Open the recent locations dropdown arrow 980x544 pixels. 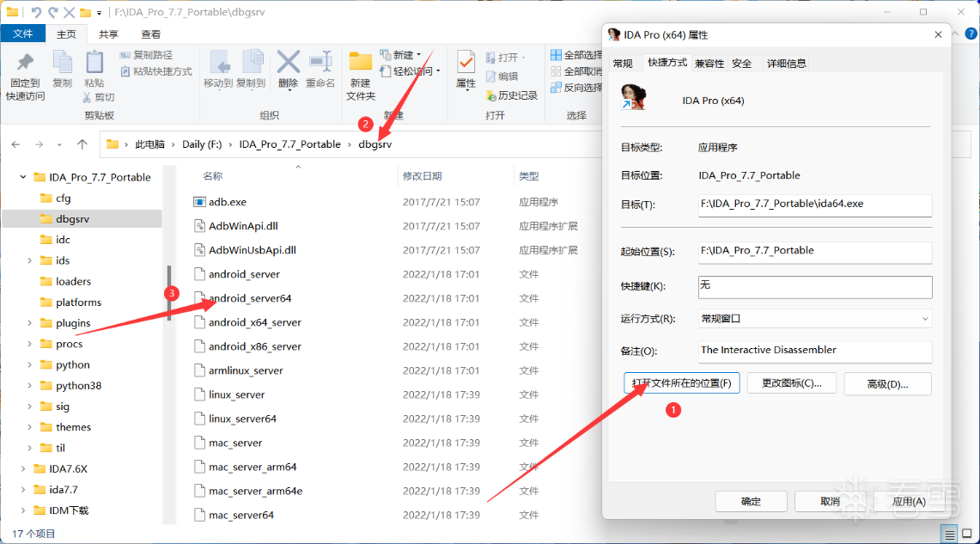(x=59, y=144)
